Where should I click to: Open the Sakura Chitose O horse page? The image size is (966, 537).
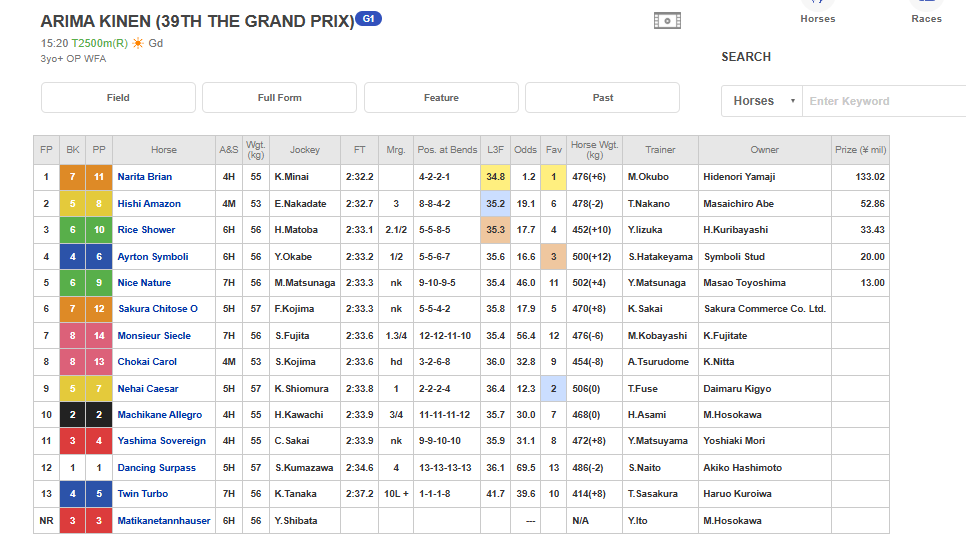point(158,309)
